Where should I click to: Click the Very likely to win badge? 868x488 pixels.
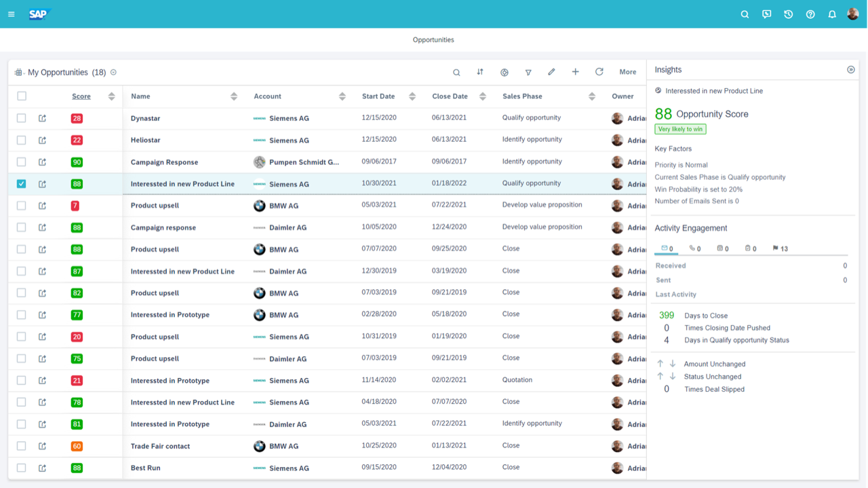[680, 129]
